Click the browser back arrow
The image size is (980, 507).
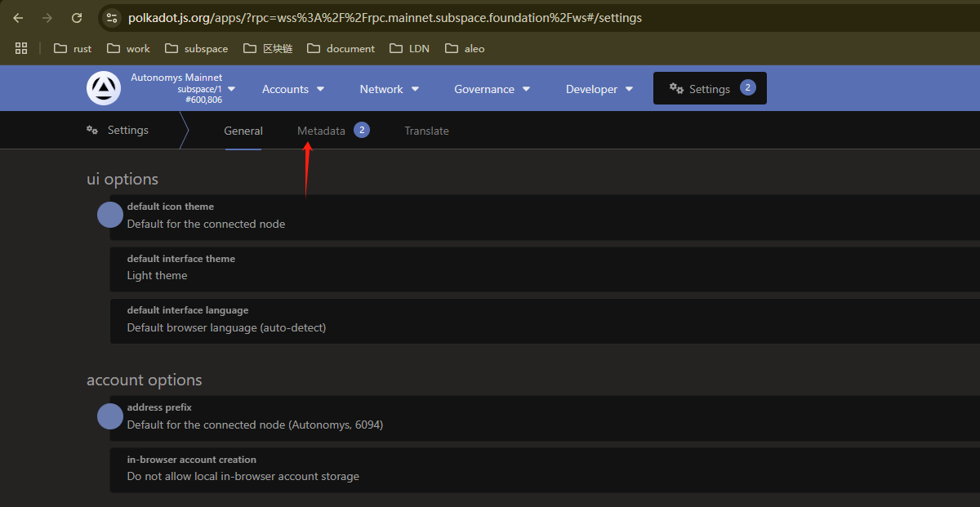(18, 18)
